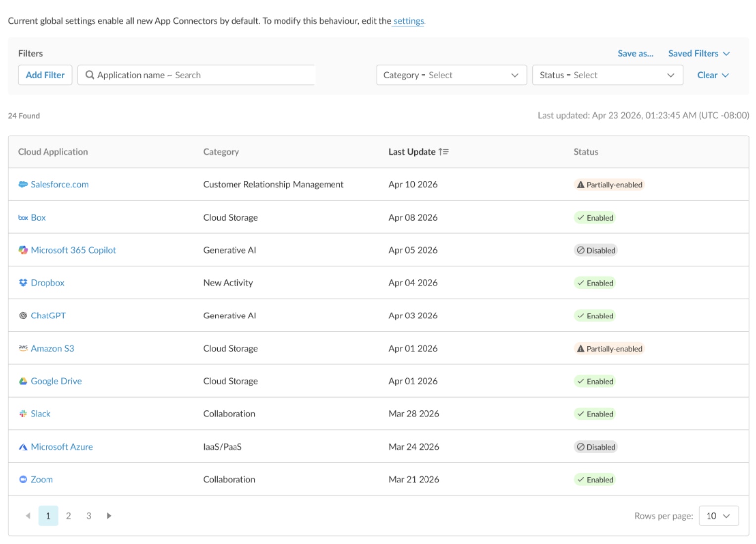Click the 'Apr 10 2026' date cell
Image resolution: width=756 pixels, height=544 pixels.
tap(413, 184)
